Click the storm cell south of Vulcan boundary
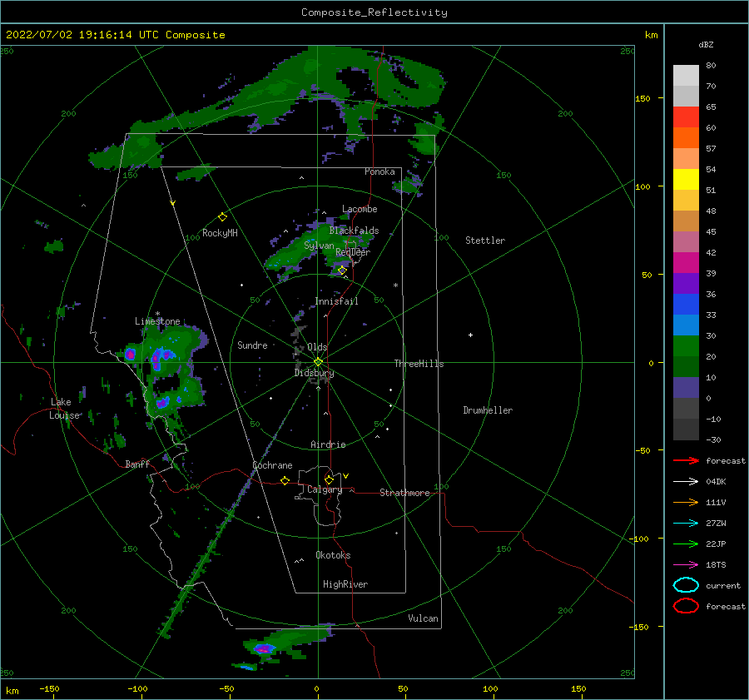The height and width of the screenshot is (700, 749). click(264, 649)
